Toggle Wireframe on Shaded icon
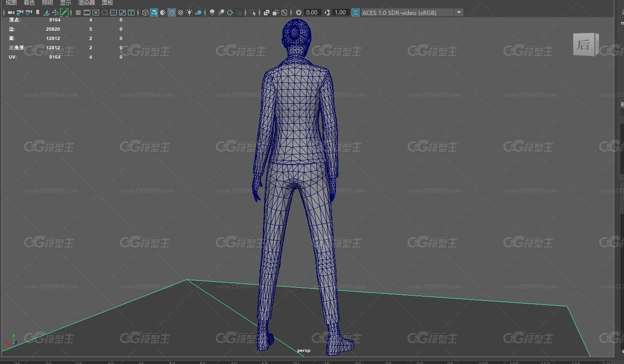624x364 pixels. point(172,13)
